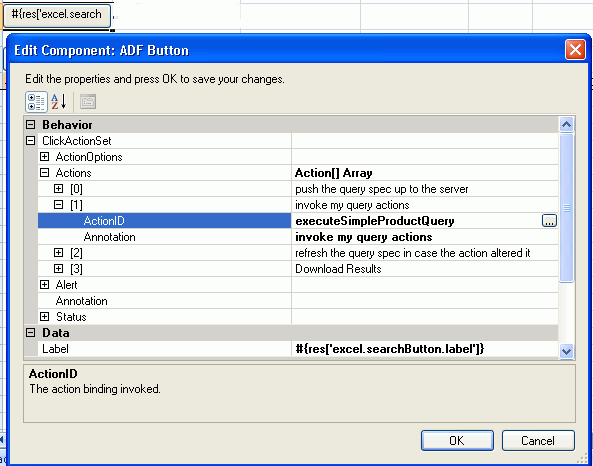Click the property grid scrollbar thumb
This screenshot has width=593, height=466.
pos(566,208)
